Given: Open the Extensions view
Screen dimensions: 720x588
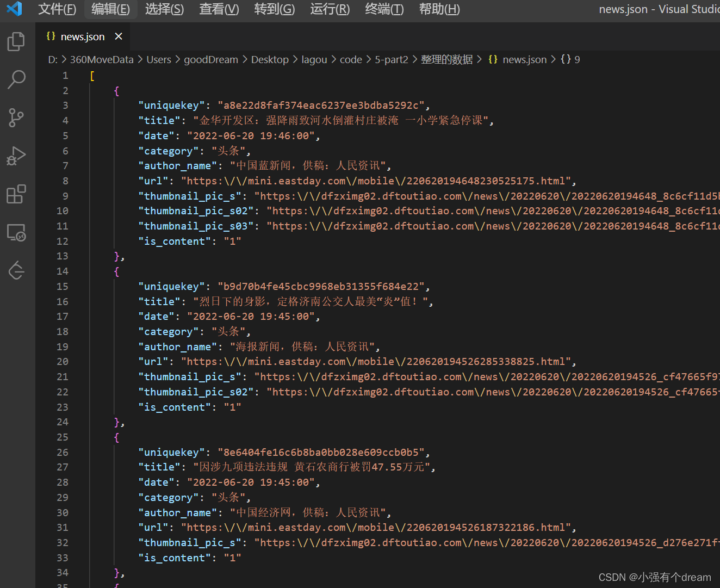Looking at the screenshot, I should tap(16, 194).
